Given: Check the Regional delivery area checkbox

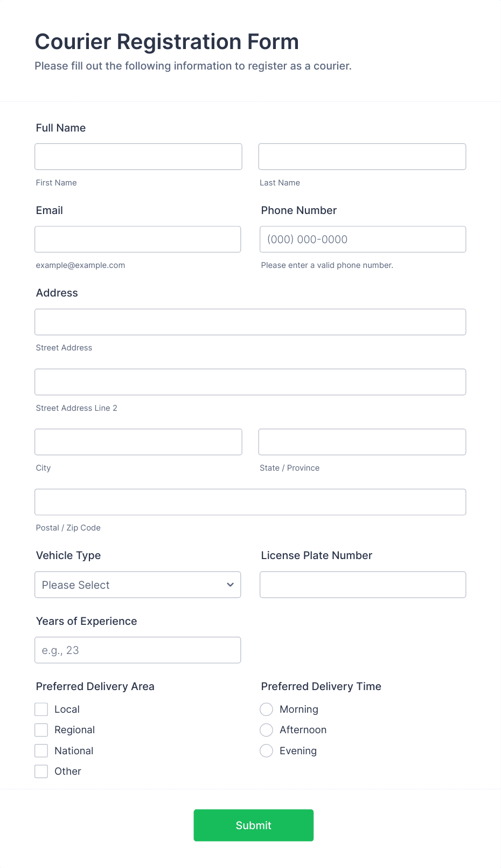Looking at the screenshot, I should 41,729.
